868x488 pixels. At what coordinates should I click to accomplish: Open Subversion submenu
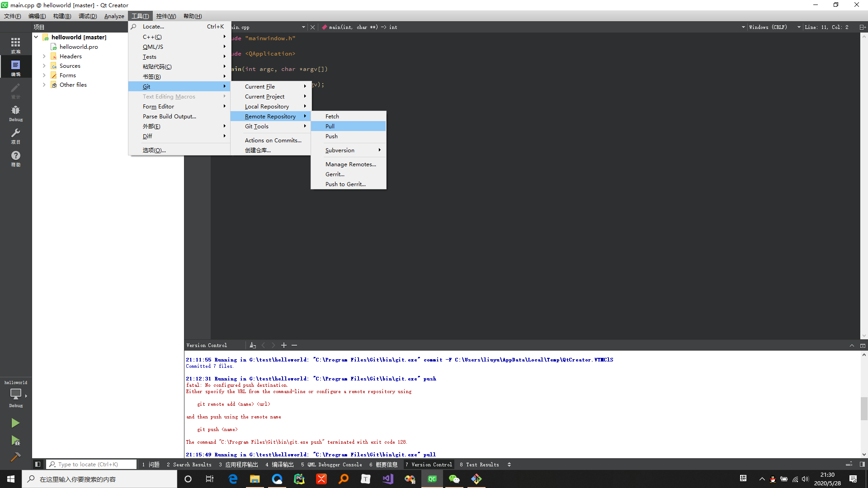349,150
